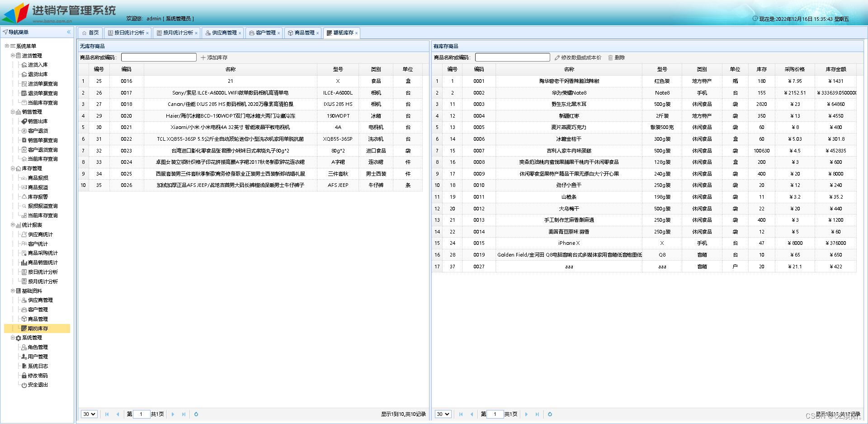Open 供应商统计 in the sidebar tree
Image resolution: width=868 pixels, height=424 pixels.
pyautogui.click(x=40, y=234)
